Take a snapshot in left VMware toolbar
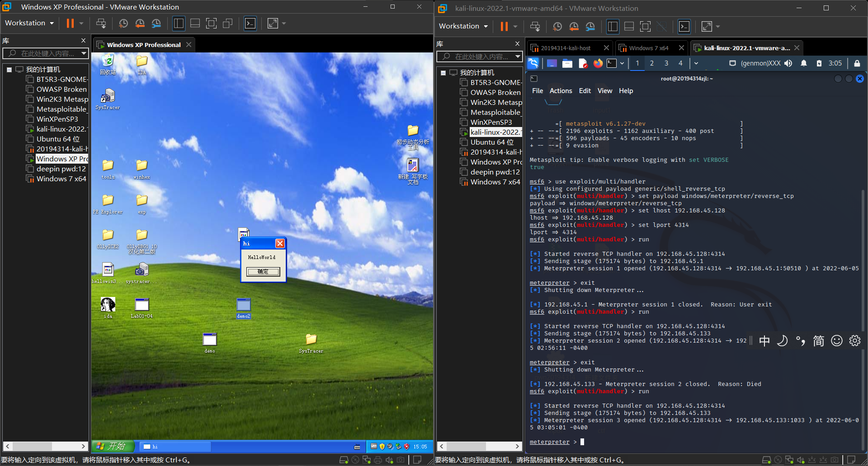The width and height of the screenshot is (868, 466). [x=123, y=23]
